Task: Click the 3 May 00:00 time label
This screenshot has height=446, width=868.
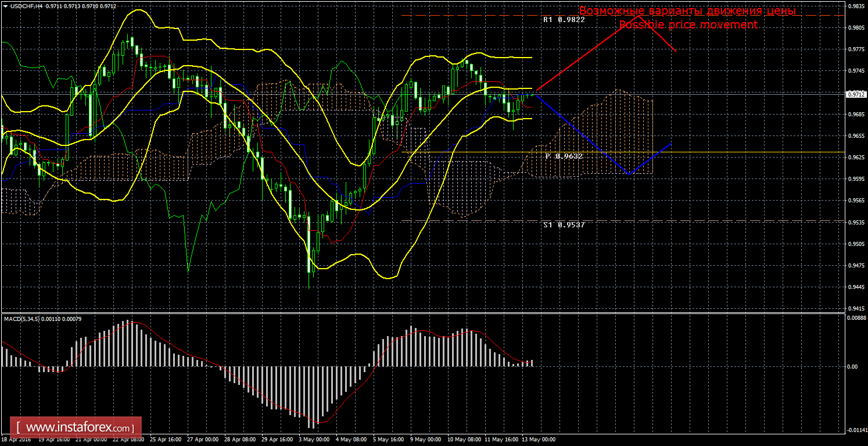Action: click(x=315, y=440)
